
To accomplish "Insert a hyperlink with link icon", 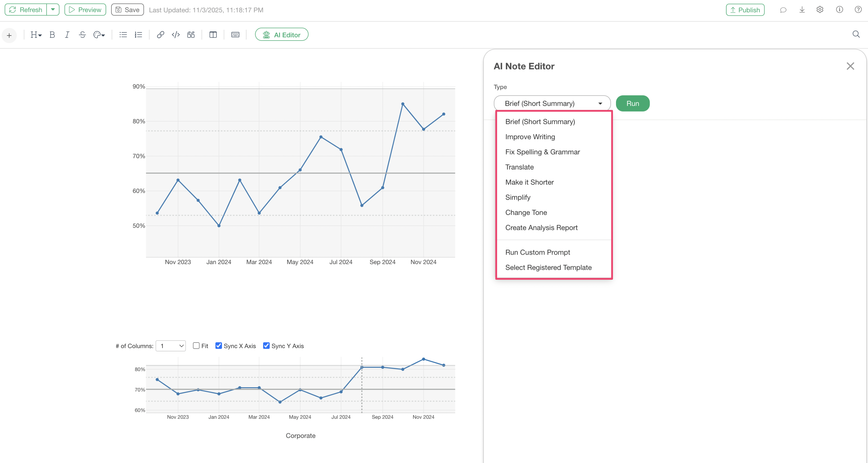I will (160, 35).
